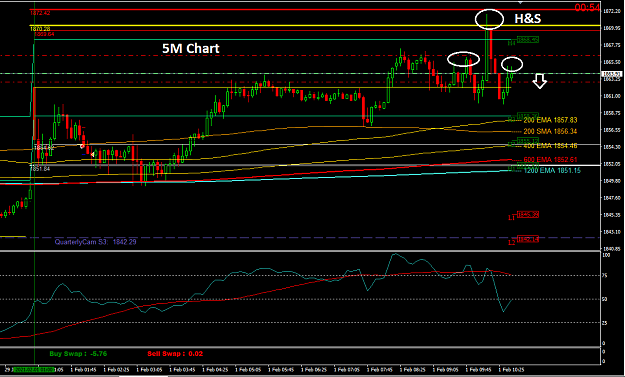Click 1 Feb 06:25 on the time axis

(x=314, y=369)
